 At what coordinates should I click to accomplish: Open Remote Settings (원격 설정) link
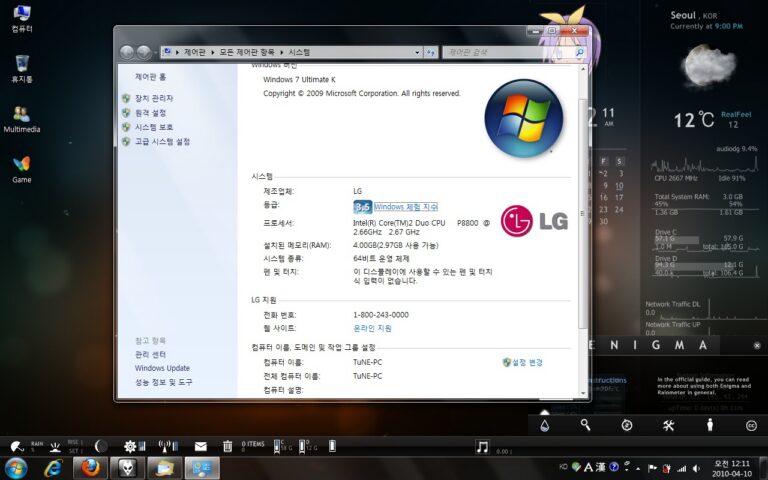click(x=150, y=113)
